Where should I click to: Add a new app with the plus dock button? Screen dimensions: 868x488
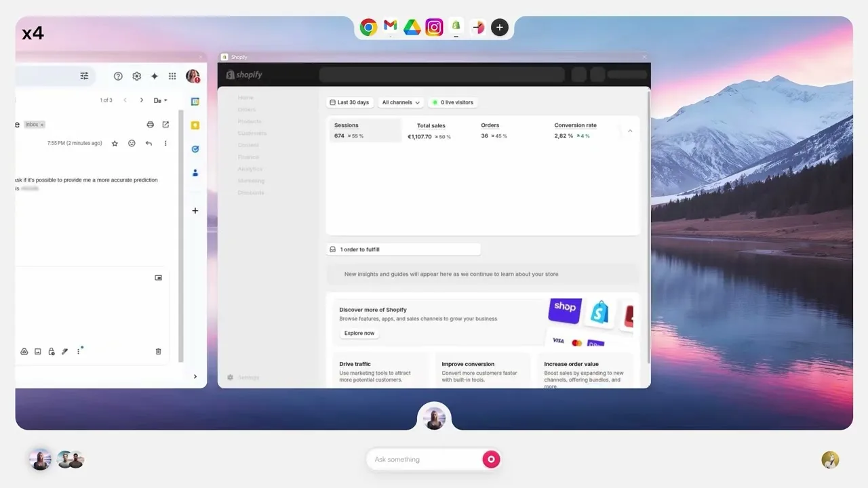[500, 27]
